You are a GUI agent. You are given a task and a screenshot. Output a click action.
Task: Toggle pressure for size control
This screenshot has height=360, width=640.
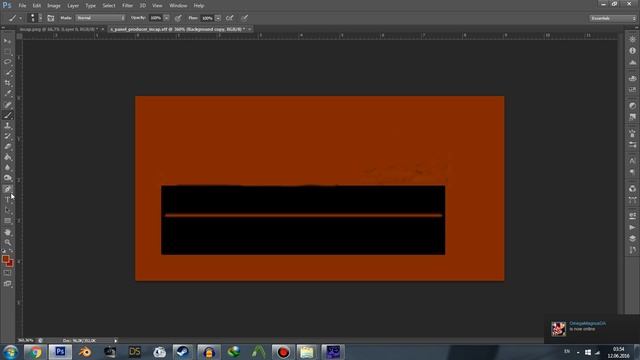[244, 18]
